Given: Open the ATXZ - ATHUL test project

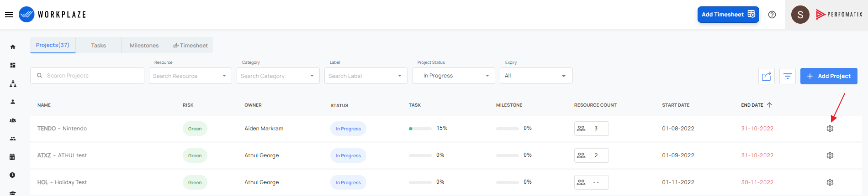Looking at the screenshot, I should (x=62, y=155).
